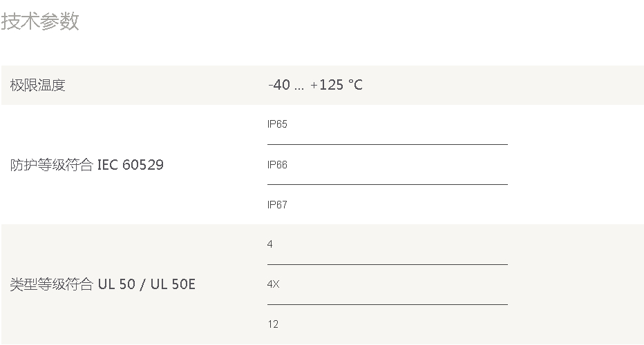Click the type rating value 4X
Screen dimensions: 644x345
click(x=273, y=284)
